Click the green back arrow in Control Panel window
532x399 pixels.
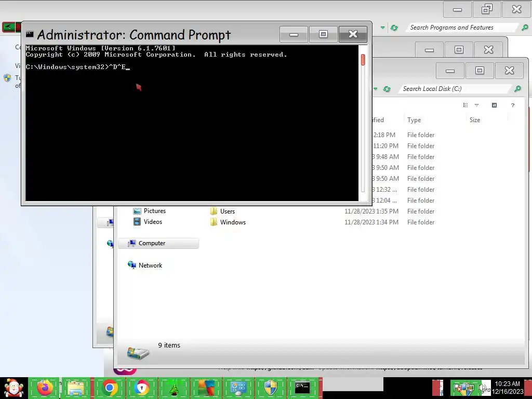coord(8,27)
